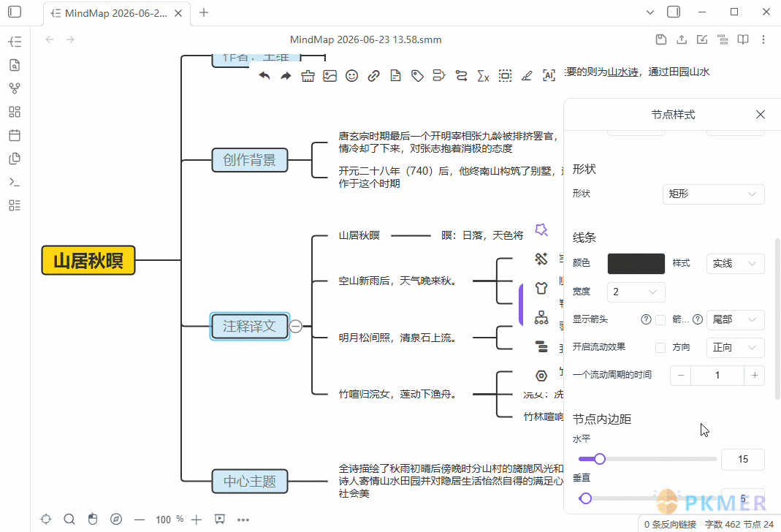Open the search magnifier at bottom toolbar
Image resolution: width=781 pixels, height=532 pixels.
click(69, 519)
